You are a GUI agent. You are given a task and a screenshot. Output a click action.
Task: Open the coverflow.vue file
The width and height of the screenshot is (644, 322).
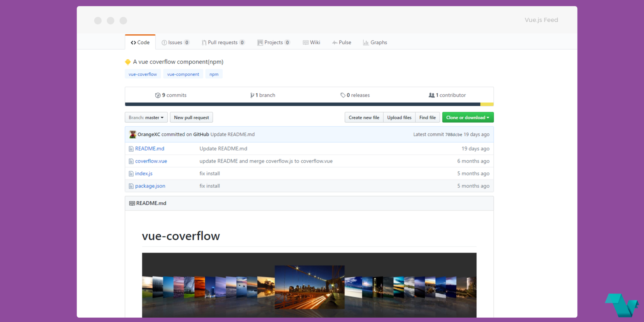[151, 161]
